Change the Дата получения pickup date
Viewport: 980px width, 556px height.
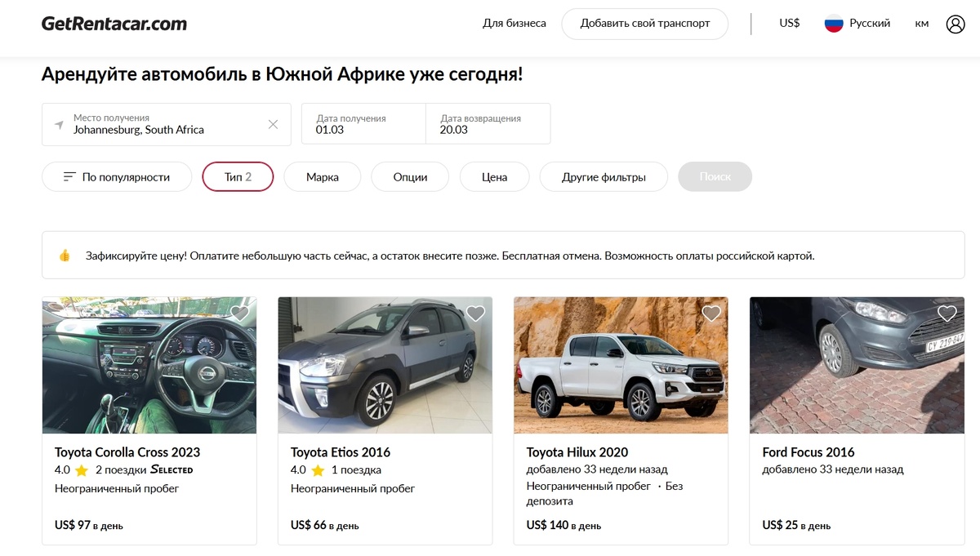(x=363, y=124)
